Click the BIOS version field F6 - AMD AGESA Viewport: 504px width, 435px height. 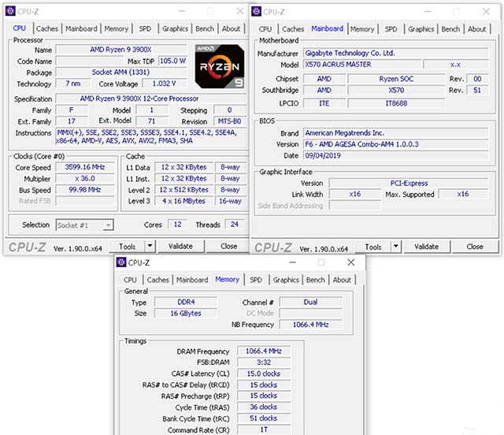click(396, 144)
